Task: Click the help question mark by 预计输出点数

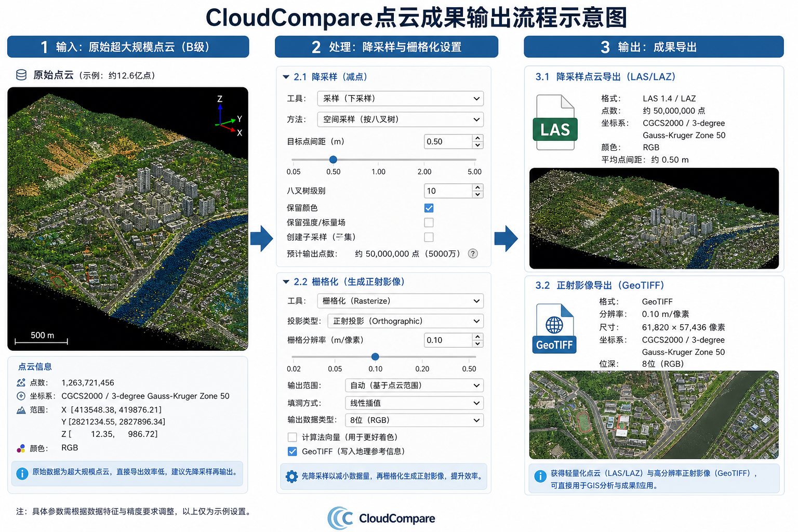Action: [x=473, y=254]
